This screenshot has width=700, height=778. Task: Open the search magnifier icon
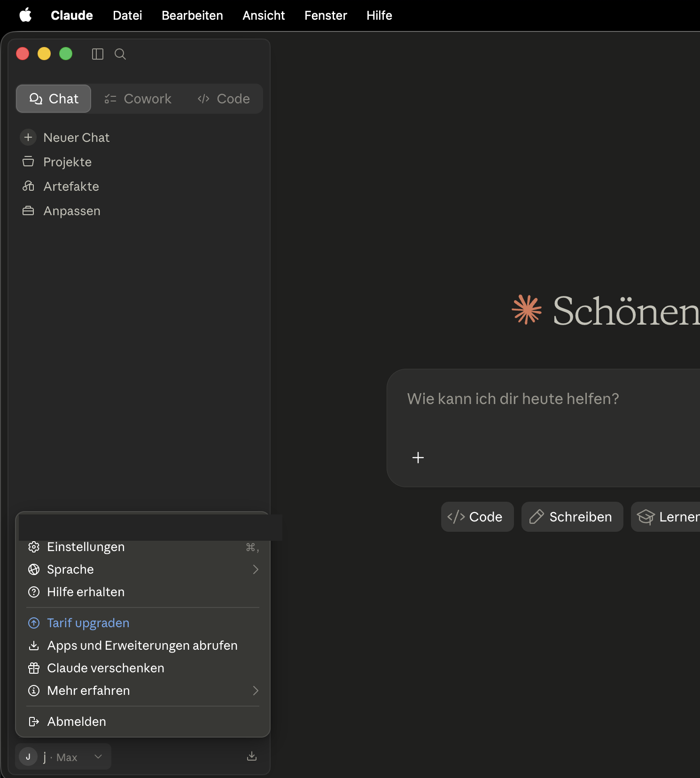pos(120,54)
